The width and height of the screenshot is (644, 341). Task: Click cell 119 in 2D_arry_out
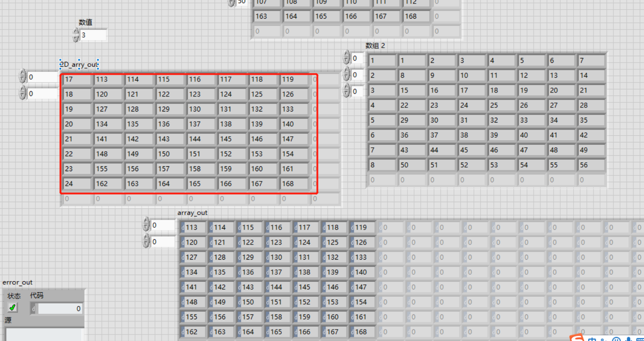point(294,80)
